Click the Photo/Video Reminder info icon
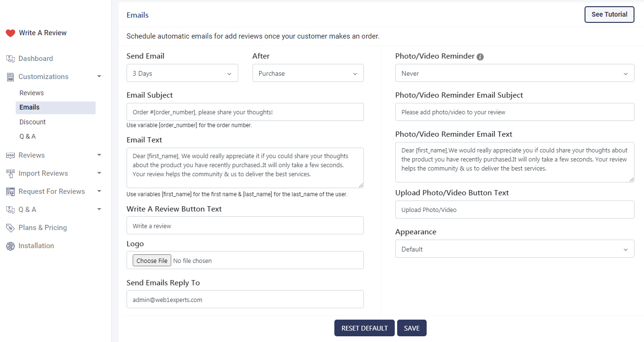The width and height of the screenshot is (644, 342). pos(480,57)
